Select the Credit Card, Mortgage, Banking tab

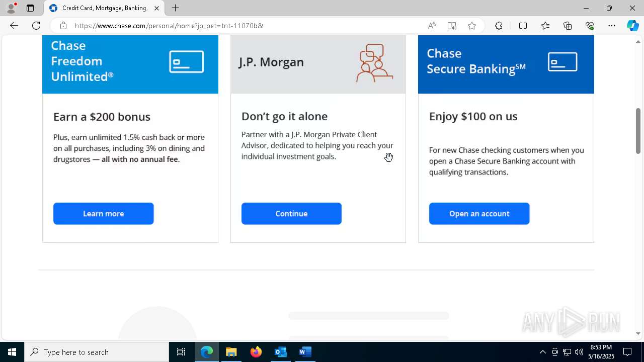tap(104, 8)
